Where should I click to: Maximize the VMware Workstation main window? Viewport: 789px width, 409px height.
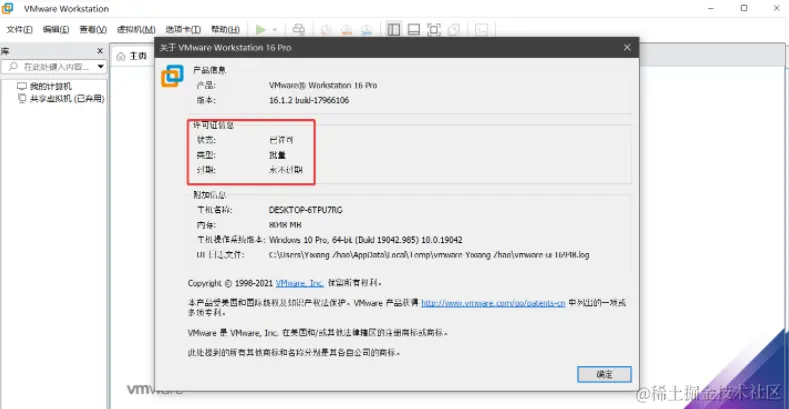click(744, 8)
